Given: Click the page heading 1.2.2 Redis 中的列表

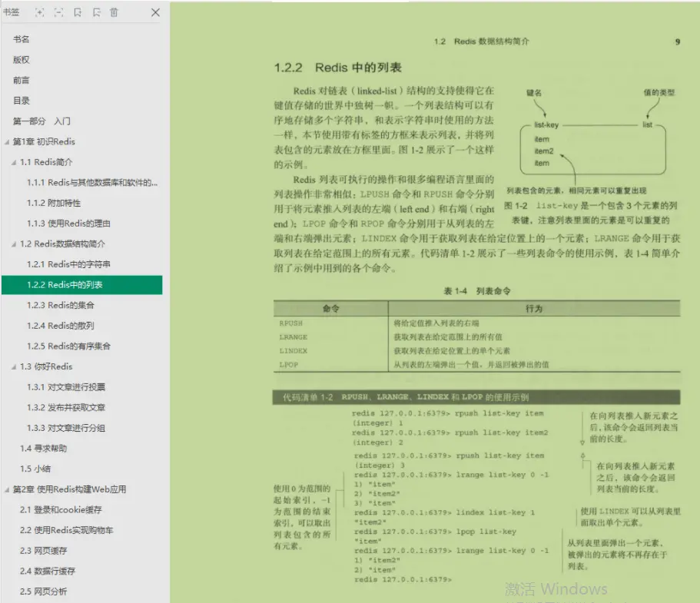Looking at the screenshot, I should pyautogui.click(x=337, y=68).
